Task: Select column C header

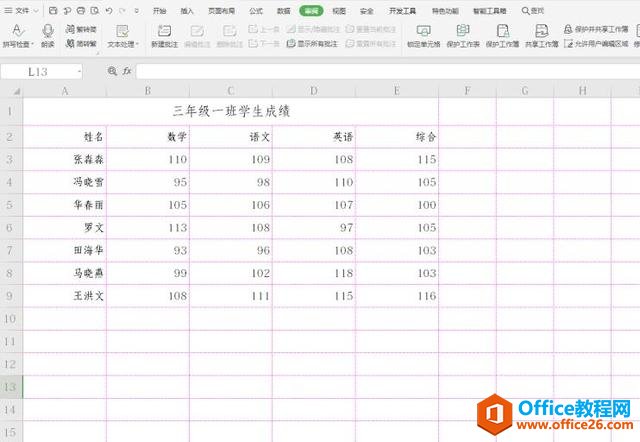Action: tap(231, 91)
